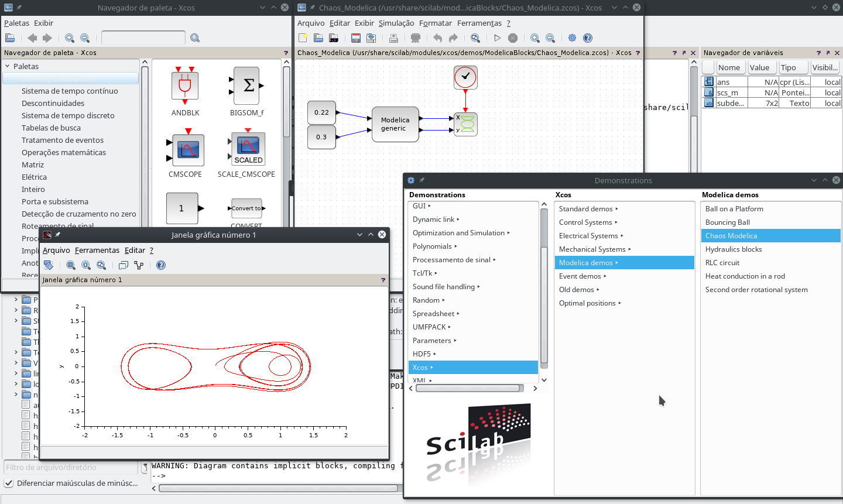Click Nome column header in variable browser
The image size is (843, 504).
731,67
